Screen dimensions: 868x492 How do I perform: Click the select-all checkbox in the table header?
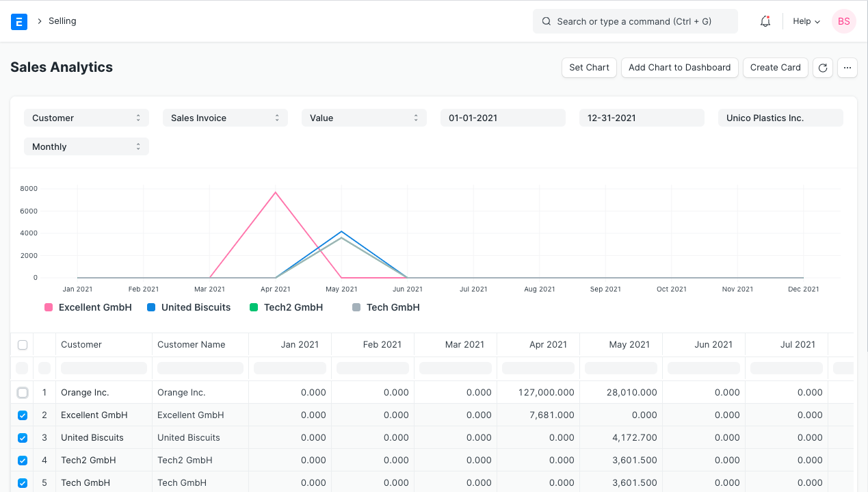[22, 344]
